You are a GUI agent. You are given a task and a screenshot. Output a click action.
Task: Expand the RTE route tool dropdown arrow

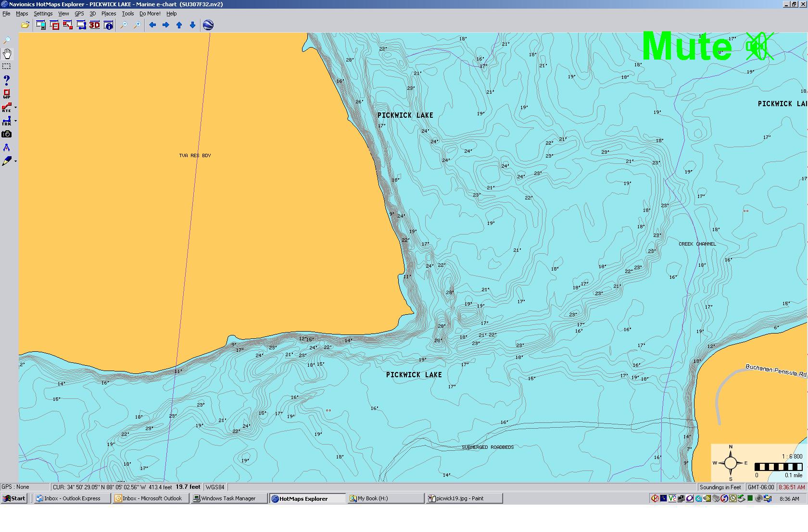15,108
